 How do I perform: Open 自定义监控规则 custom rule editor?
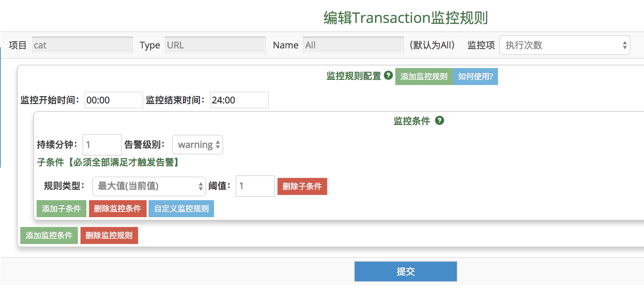pyautogui.click(x=181, y=208)
